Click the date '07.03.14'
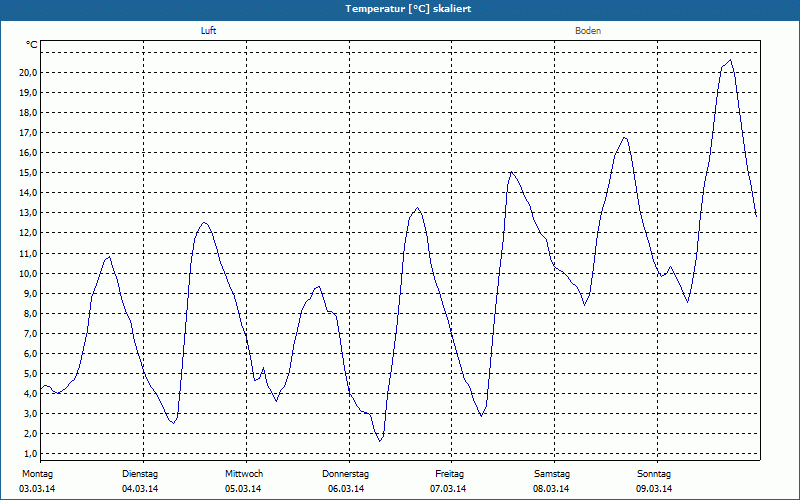 click(448, 489)
